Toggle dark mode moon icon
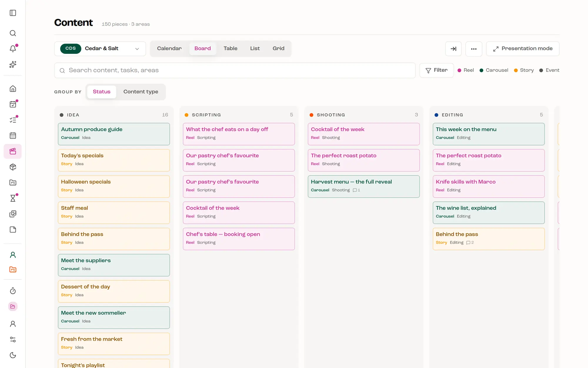 coord(13,355)
